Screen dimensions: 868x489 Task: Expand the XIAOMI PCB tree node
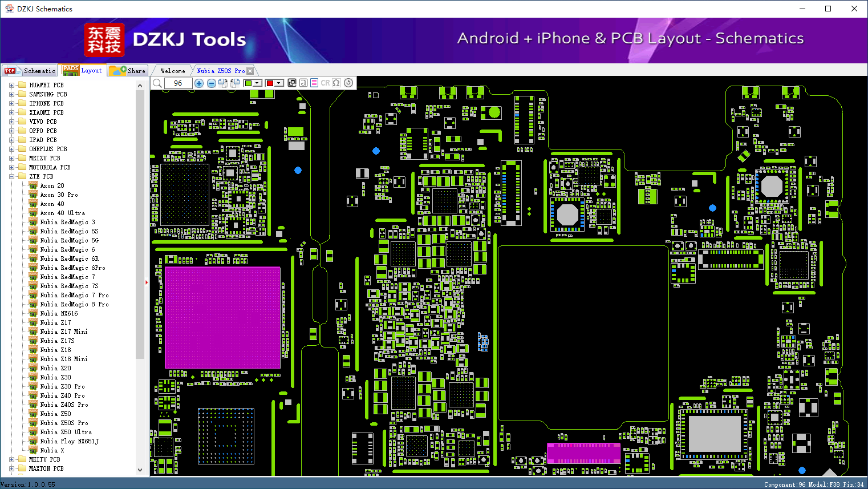click(12, 112)
